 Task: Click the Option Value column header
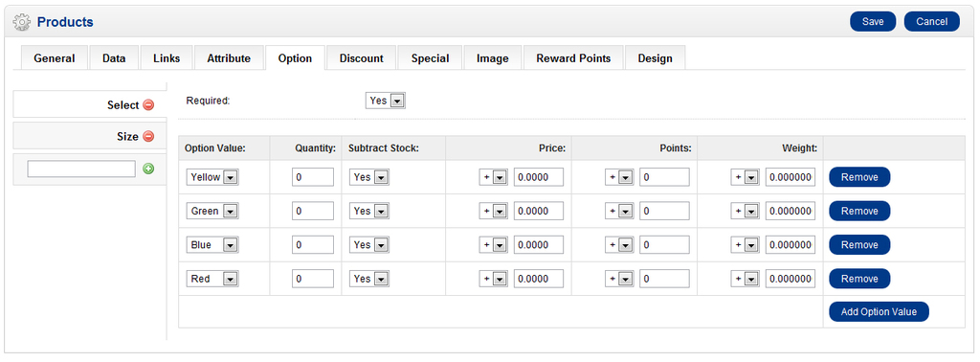215,148
